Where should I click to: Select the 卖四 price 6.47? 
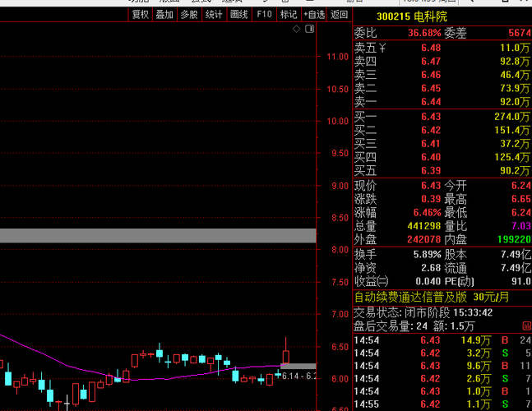point(431,62)
